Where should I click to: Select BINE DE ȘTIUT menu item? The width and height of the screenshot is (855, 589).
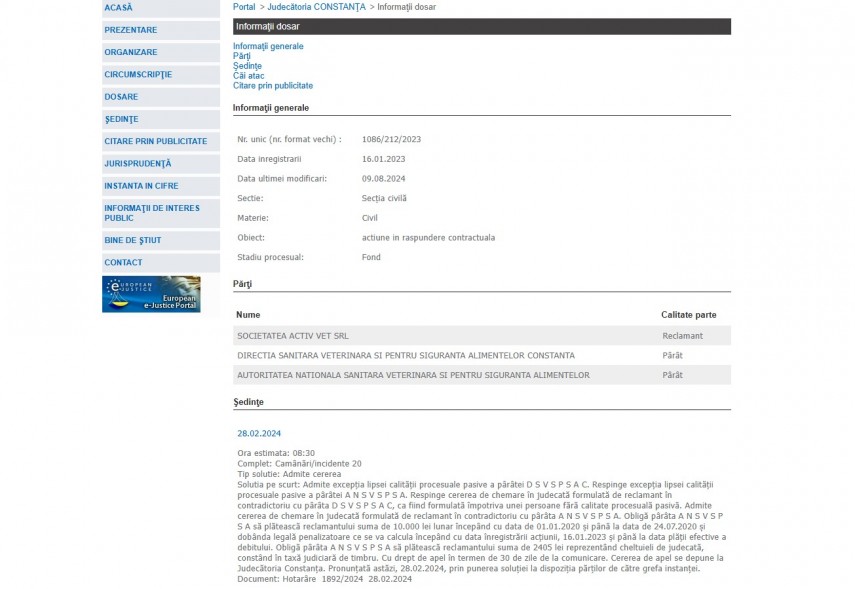pyautogui.click(x=132, y=240)
